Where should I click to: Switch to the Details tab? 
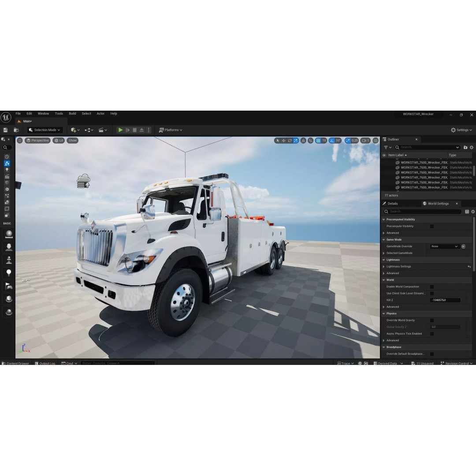[x=393, y=204]
